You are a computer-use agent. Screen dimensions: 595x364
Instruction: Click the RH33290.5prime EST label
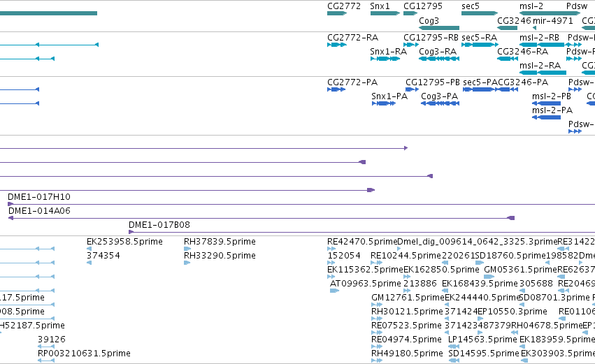[220, 256]
